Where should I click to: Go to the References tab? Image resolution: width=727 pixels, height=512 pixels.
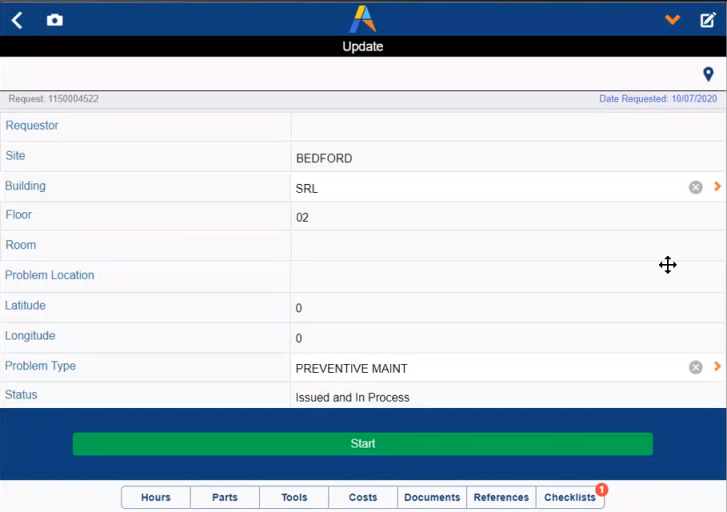click(501, 497)
